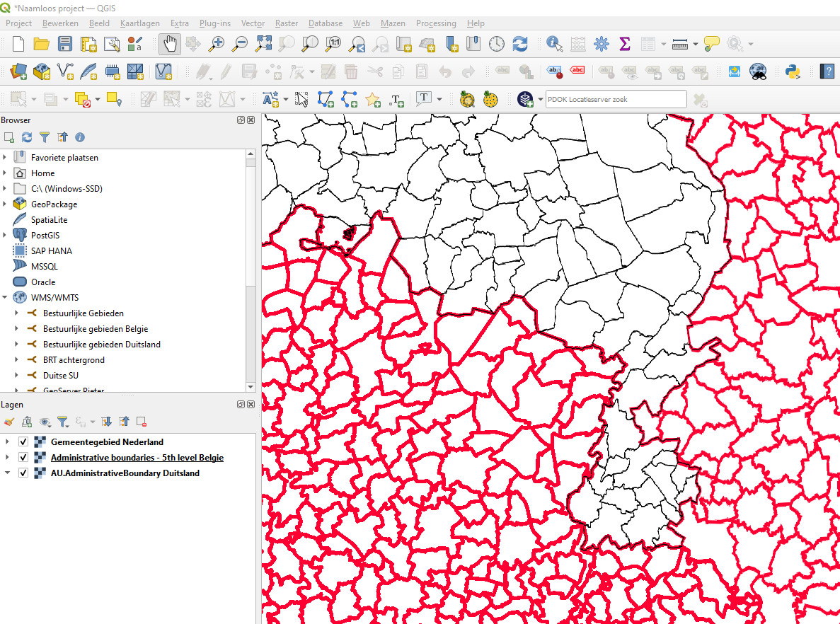
Task: Select the Oracle browser item
Action: (x=43, y=282)
